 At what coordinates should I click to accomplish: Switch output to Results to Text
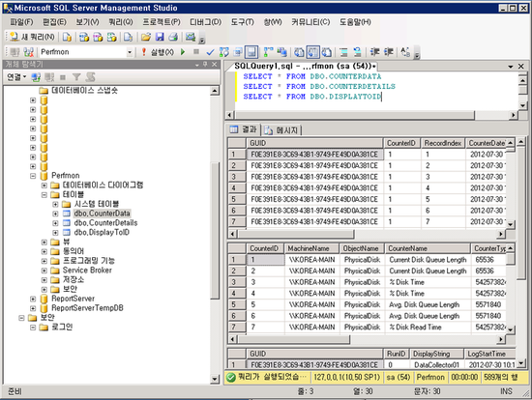click(x=299, y=52)
